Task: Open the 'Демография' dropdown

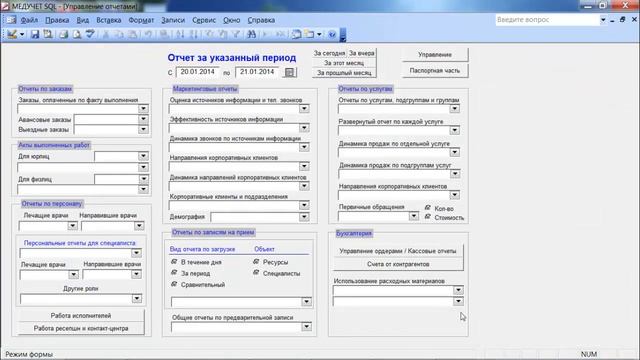Action: (x=304, y=217)
